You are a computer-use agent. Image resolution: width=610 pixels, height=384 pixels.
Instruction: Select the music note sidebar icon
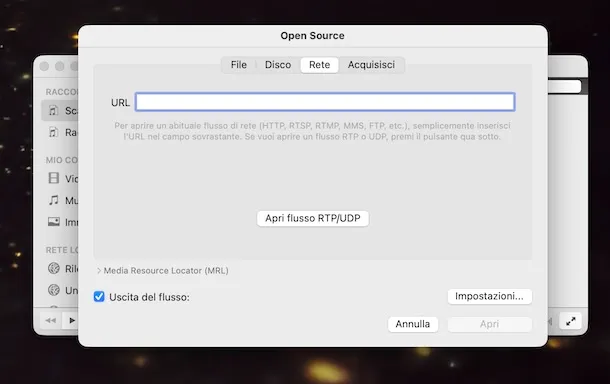(54, 200)
